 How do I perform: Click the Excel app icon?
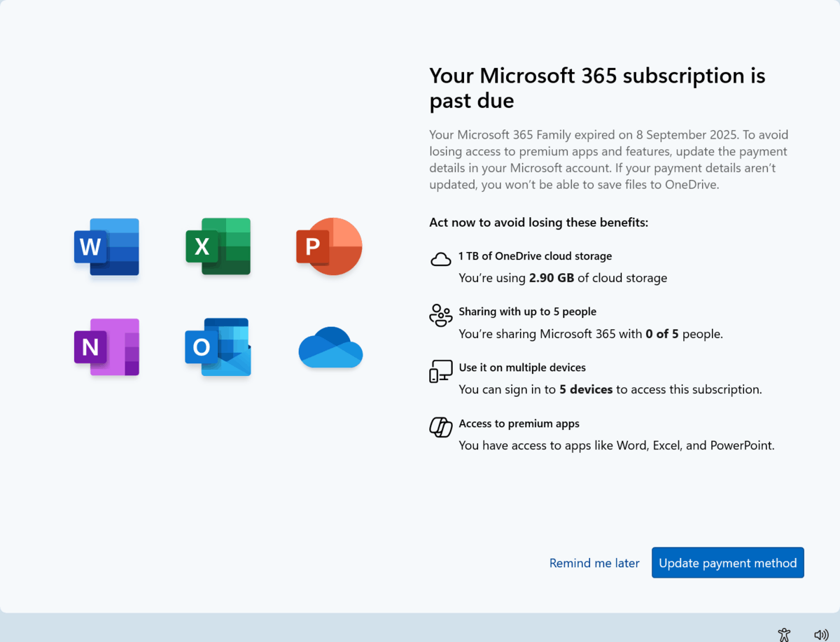coord(218,246)
